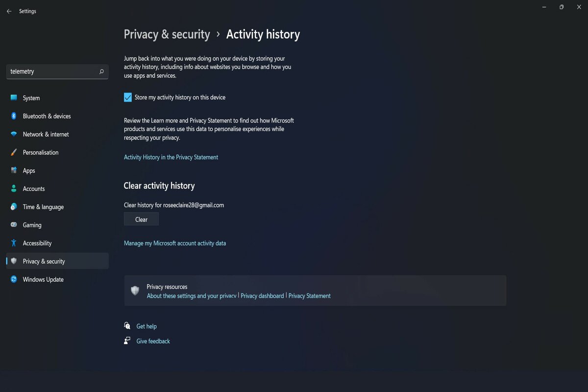588x392 pixels.
Task: Click the Gaming controller icon
Action: (14, 225)
